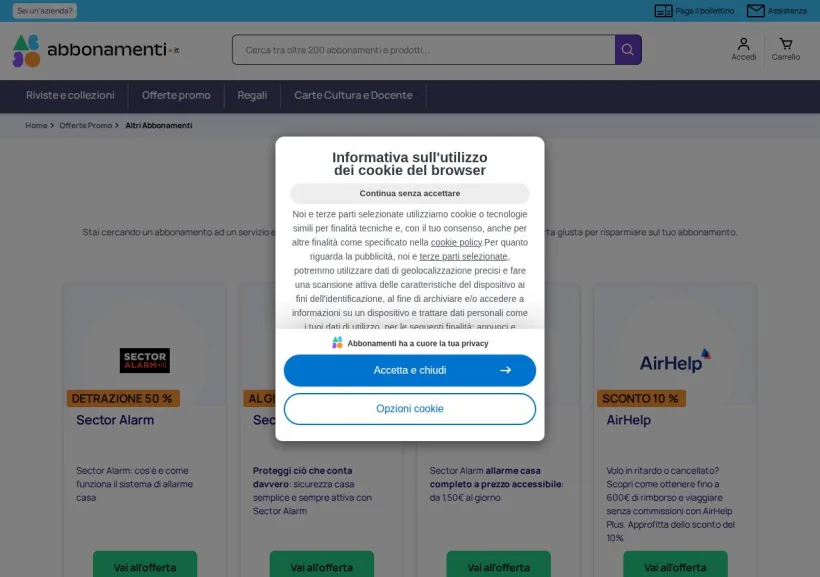This screenshot has height=577, width=820.
Task: Click the AirHelp logo image
Action: click(x=675, y=361)
